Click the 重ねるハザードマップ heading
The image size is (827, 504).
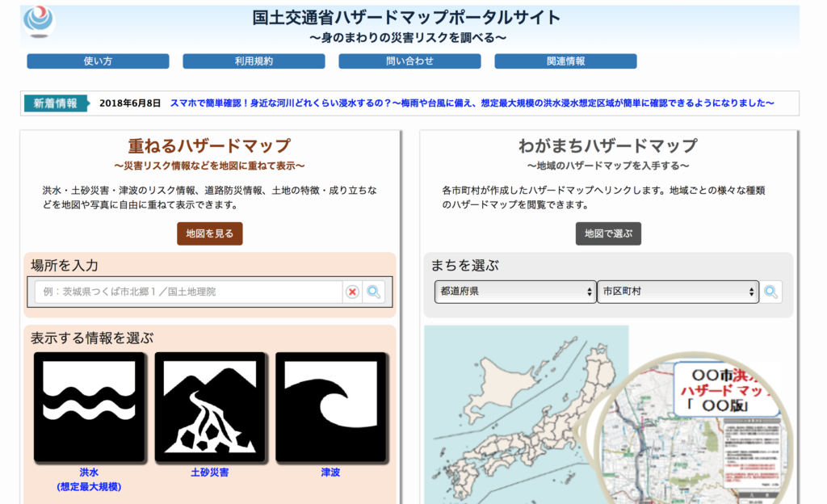(210, 145)
